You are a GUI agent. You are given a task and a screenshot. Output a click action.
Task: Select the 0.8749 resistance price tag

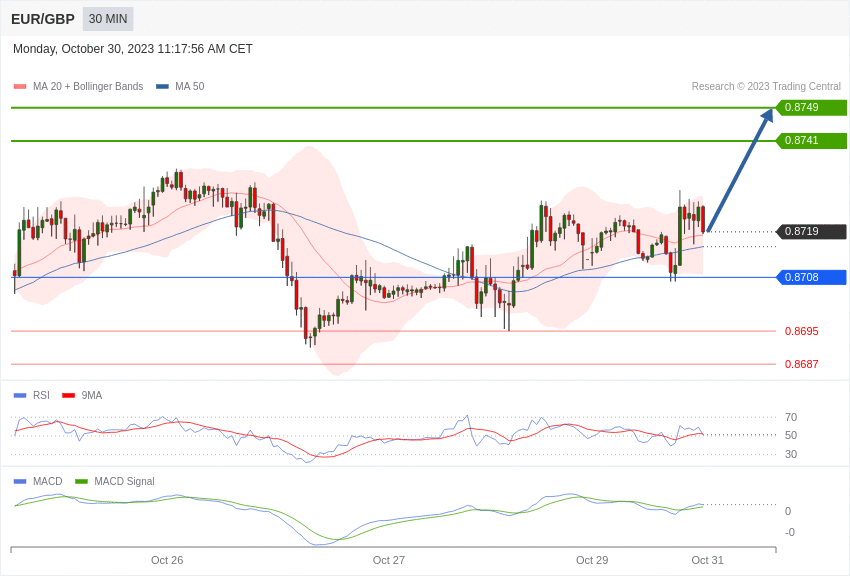click(811, 107)
